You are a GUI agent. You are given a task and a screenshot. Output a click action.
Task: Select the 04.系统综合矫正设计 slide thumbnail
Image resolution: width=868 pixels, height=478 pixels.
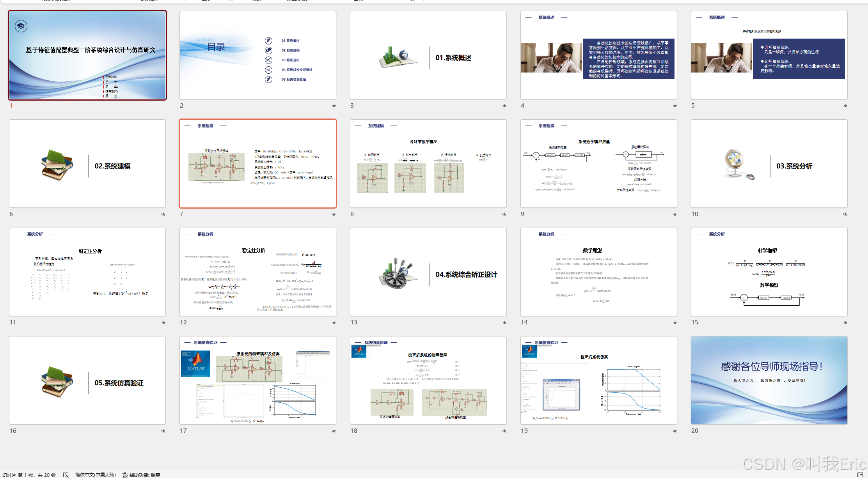point(428,272)
